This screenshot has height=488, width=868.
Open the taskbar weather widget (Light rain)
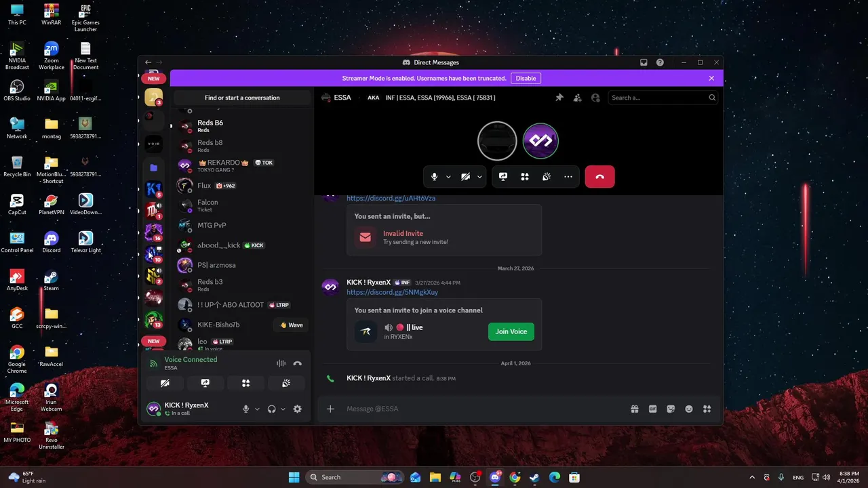click(x=26, y=477)
